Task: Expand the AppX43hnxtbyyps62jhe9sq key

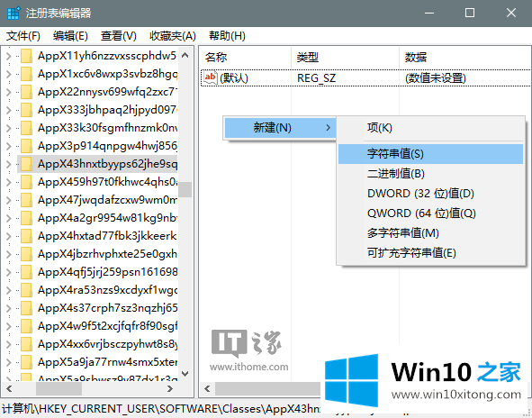Action: pos(9,164)
